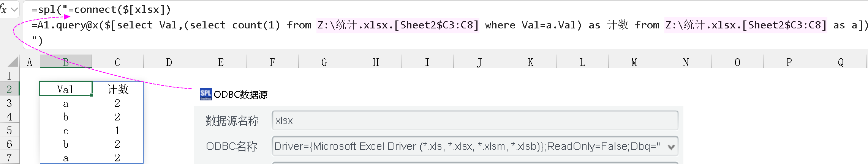868x164 pixels.
Task: Click the 数据源名称 input field
Action: (x=475, y=120)
